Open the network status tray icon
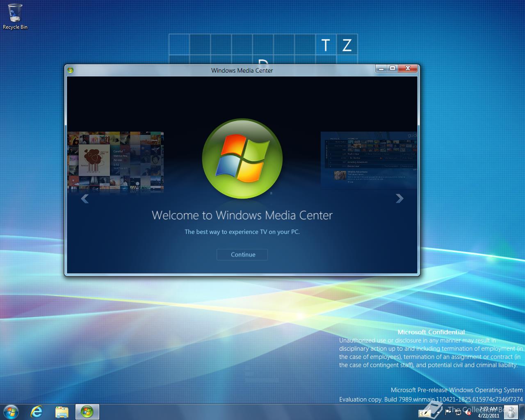The width and height of the screenshot is (525, 420). [x=459, y=413]
